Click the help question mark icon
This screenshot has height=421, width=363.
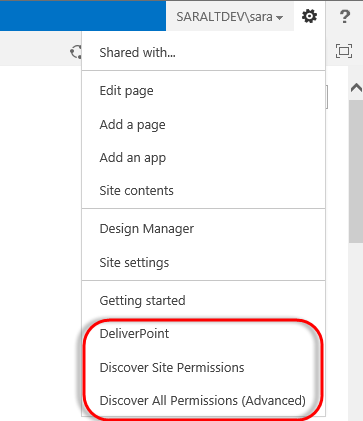pyautogui.click(x=345, y=16)
